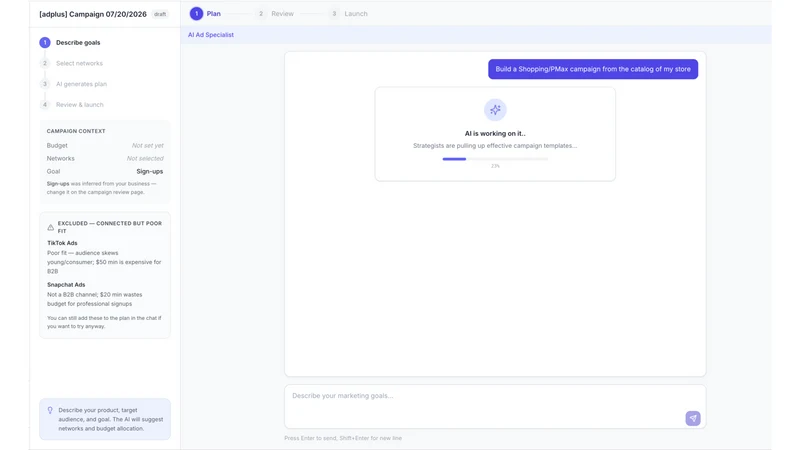The width and height of the screenshot is (800, 450).
Task: Click the Describe your product tip text
Action: click(111, 419)
